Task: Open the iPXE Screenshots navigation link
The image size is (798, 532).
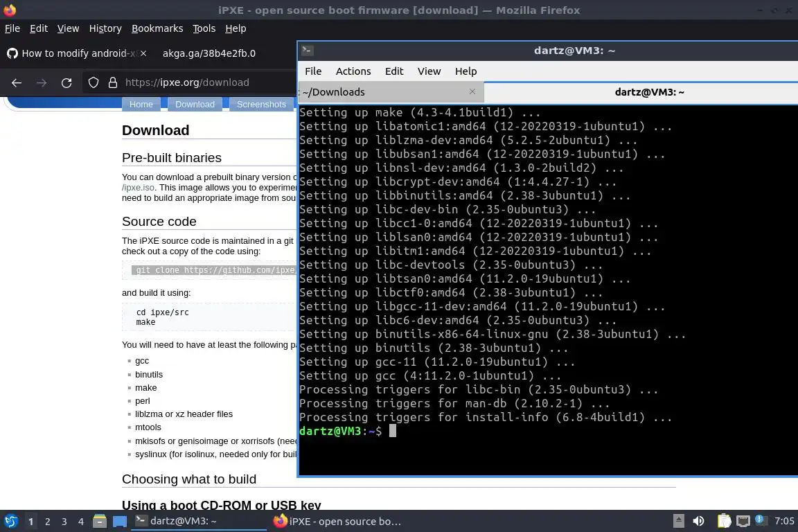Action: pyautogui.click(x=261, y=105)
